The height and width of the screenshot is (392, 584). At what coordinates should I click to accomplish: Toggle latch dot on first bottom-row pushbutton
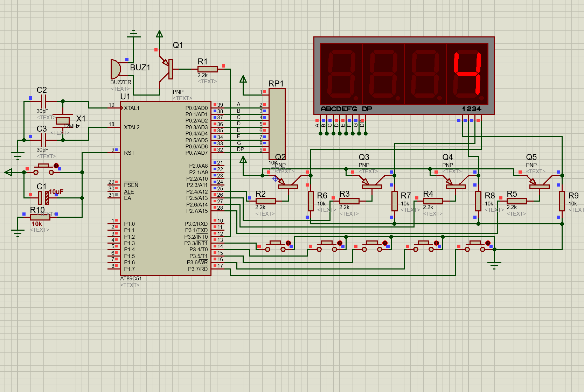(288, 243)
